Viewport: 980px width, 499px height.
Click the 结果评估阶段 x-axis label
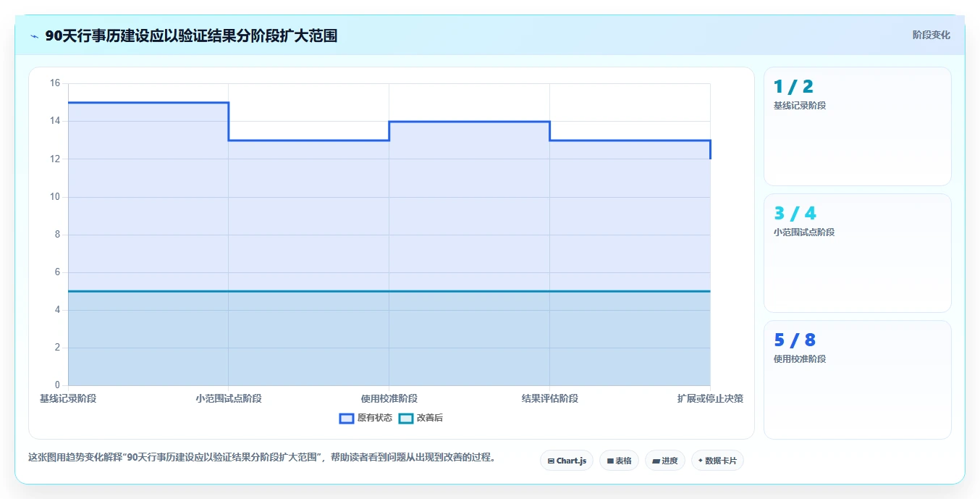pyautogui.click(x=550, y=398)
